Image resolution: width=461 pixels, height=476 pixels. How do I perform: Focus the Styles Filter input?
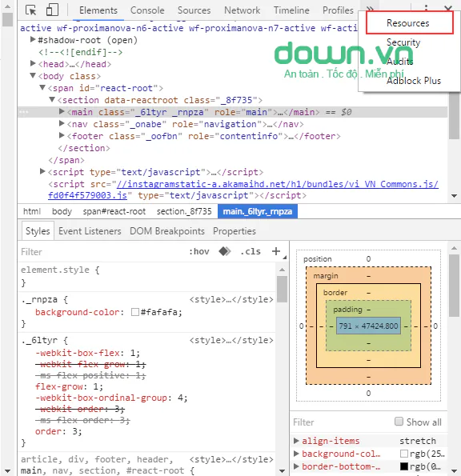point(102,252)
